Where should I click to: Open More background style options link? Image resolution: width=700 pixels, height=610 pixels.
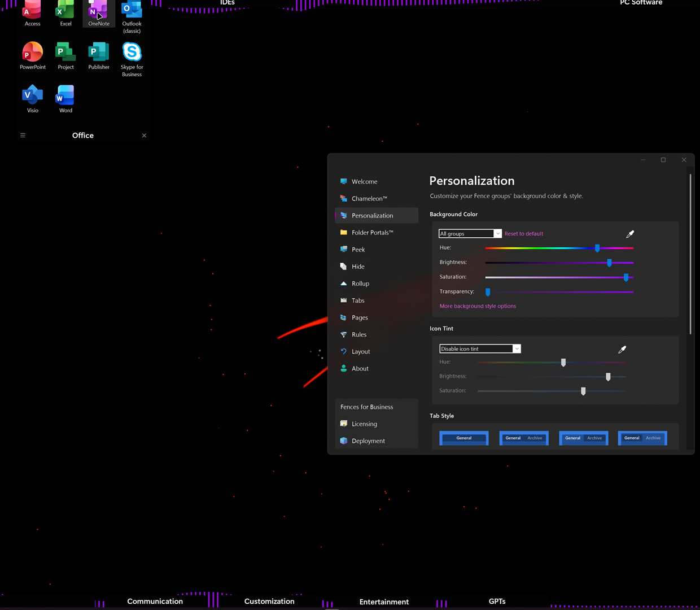point(478,306)
